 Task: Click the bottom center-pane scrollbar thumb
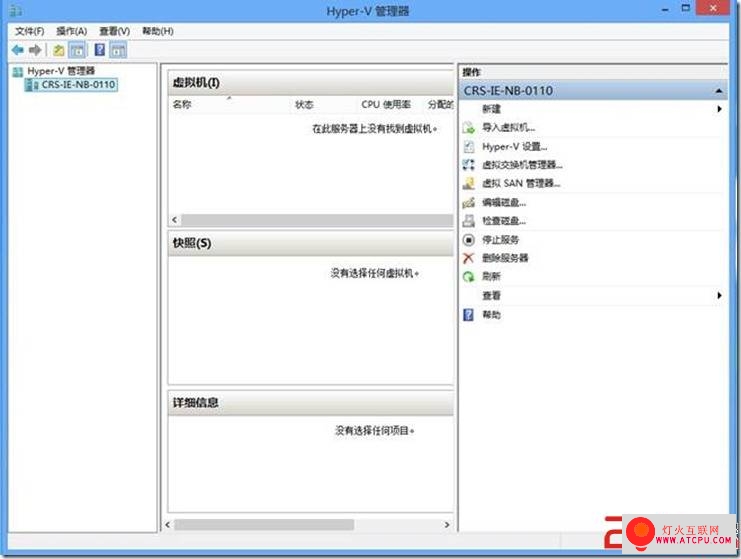[264, 525]
